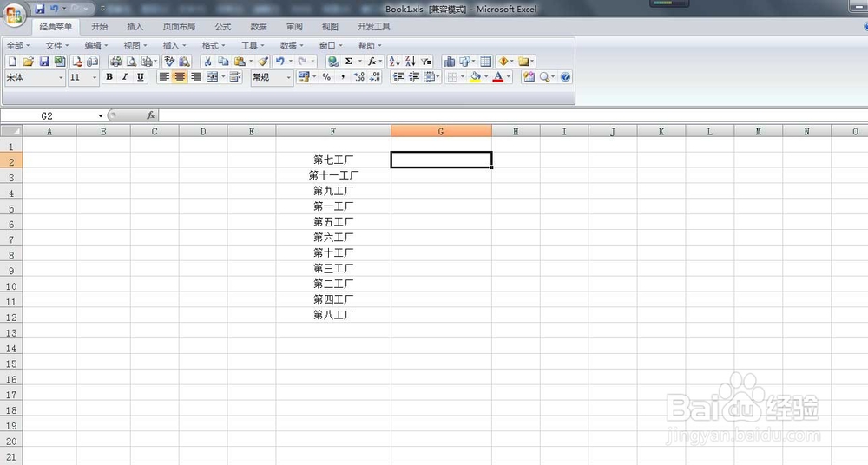Switch to the 插入 ribbon tab
This screenshot has height=465, width=868.
click(x=135, y=27)
